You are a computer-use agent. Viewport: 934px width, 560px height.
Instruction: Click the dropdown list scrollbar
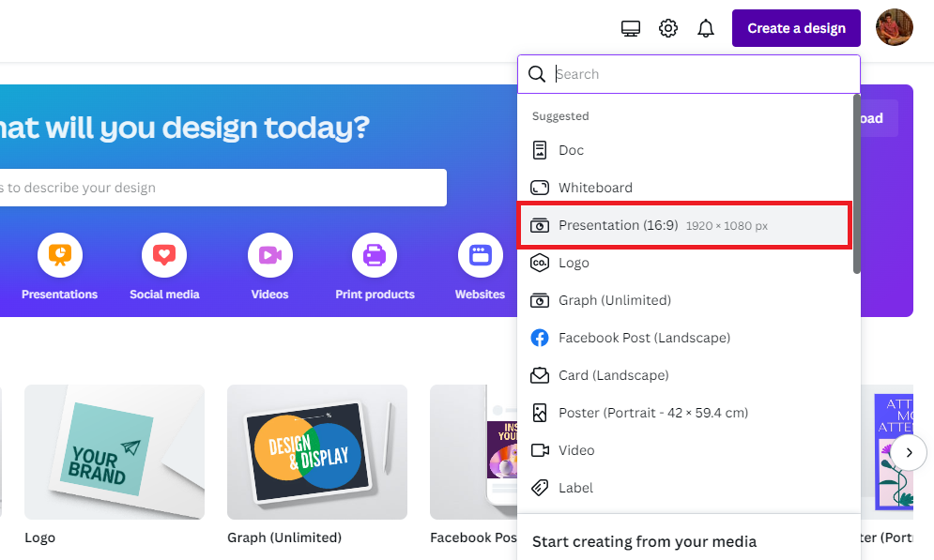pos(857,185)
